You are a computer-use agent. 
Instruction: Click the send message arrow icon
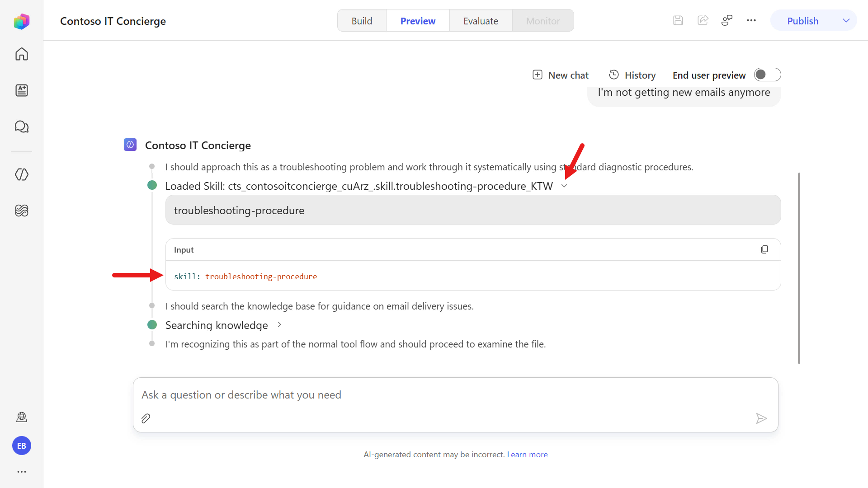(761, 418)
